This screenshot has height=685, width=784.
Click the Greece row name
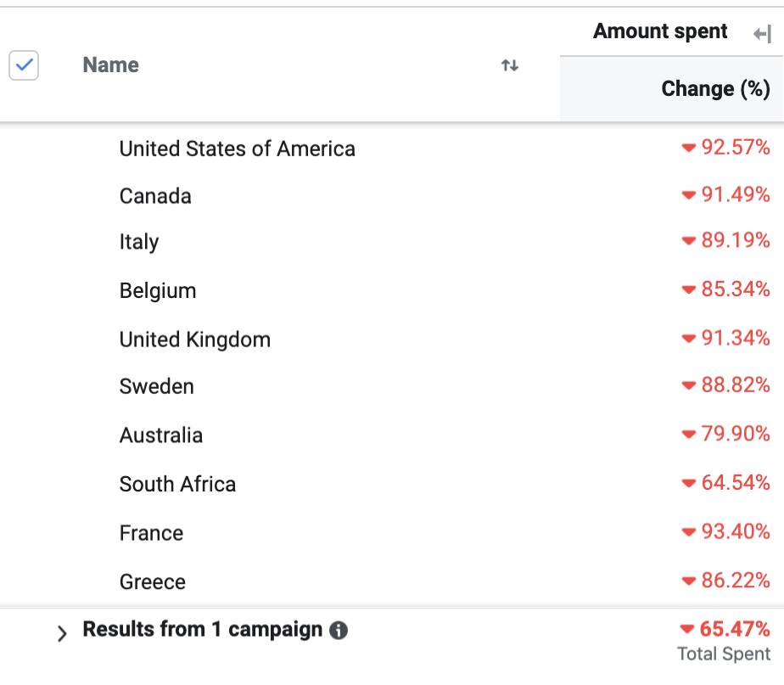(x=153, y=581)
